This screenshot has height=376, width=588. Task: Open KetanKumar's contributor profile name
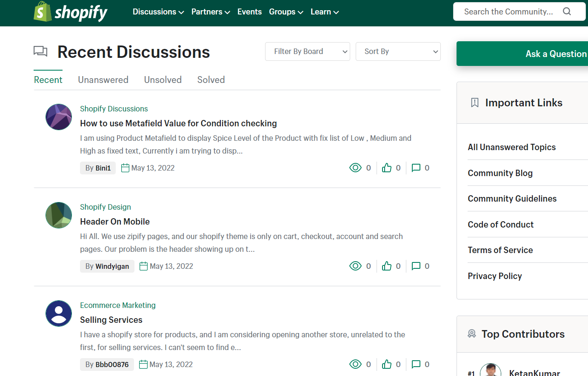point(534,373)
